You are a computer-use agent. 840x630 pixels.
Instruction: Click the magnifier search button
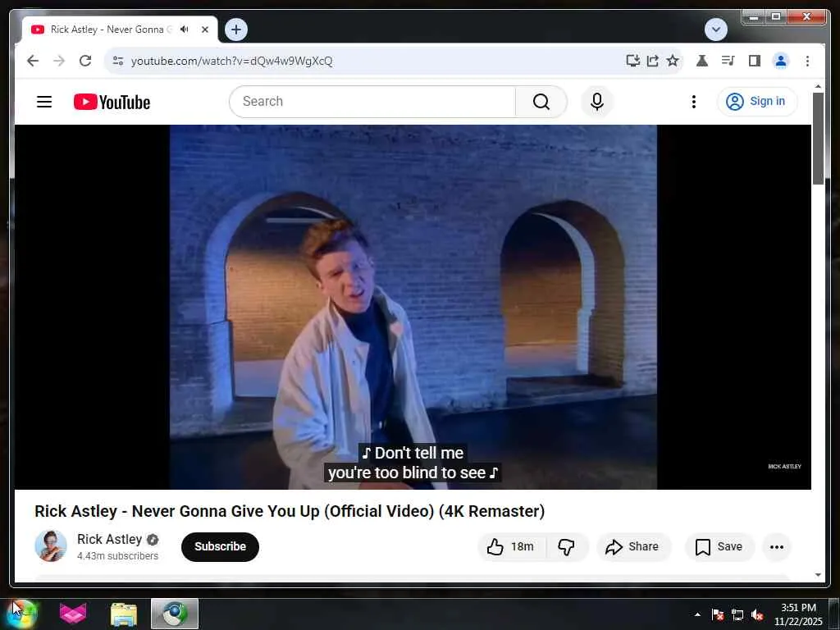click(541, 101)
